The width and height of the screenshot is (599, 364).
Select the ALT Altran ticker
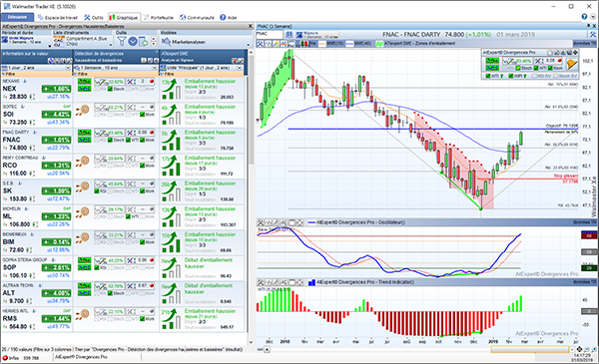pyautogui.click(x=8, y=293)
